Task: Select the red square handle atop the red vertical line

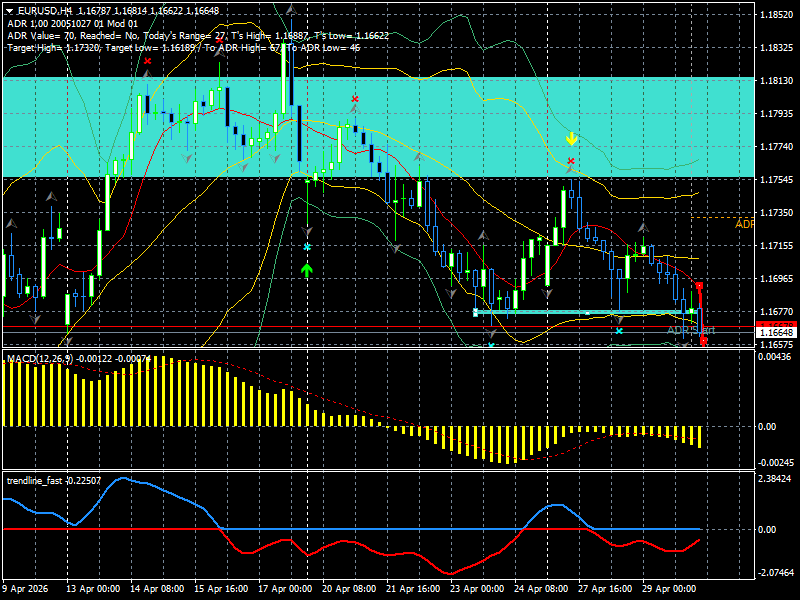Action: [699, 286]
